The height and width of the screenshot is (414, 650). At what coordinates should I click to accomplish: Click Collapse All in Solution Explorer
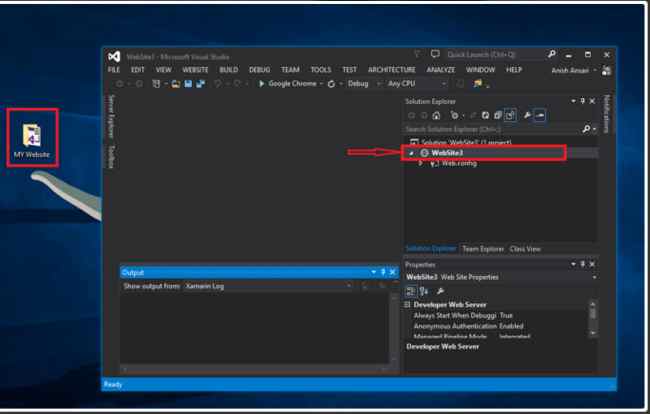[498, 116]
